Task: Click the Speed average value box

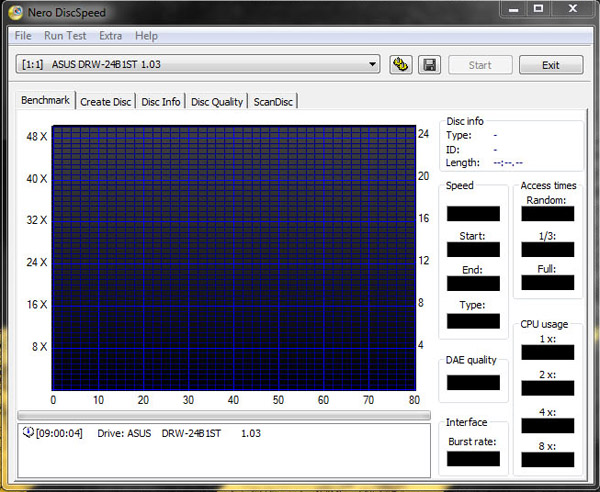Action: click(x=473, y=213)
